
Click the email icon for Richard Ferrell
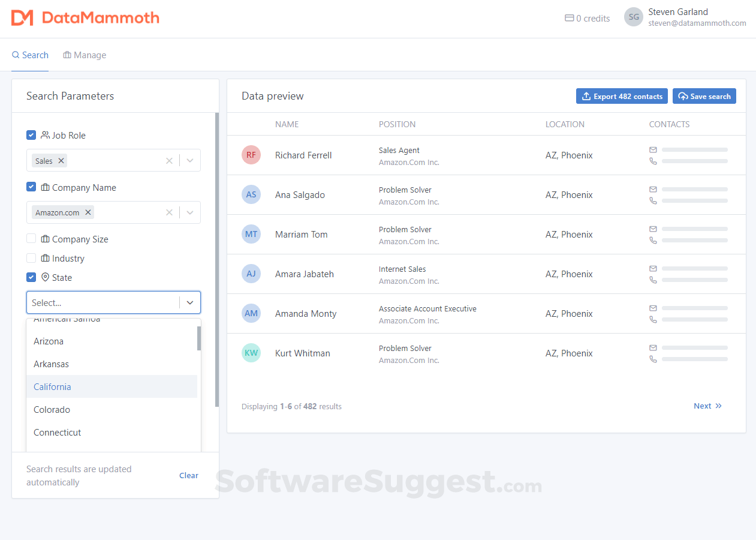point(653,149)
